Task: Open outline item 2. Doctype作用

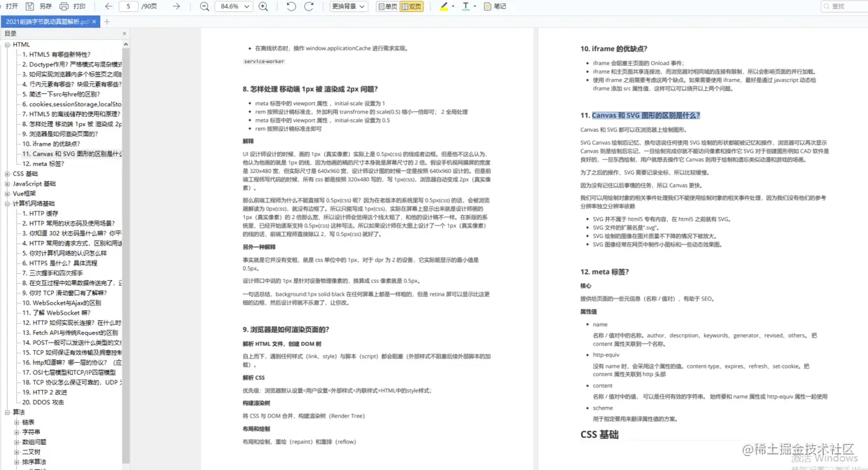Action: click(x=72, y=64)
